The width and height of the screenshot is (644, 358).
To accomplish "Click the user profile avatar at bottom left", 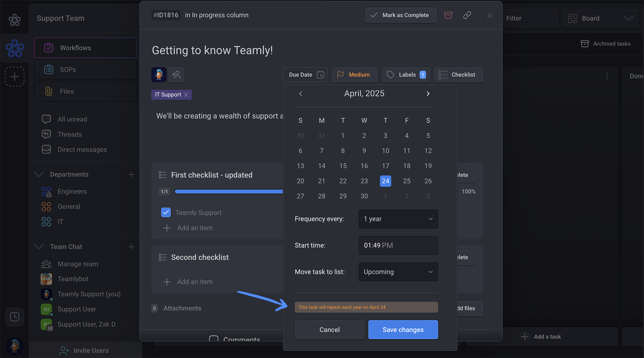I will pyautogui.click(x=15, y=346).
